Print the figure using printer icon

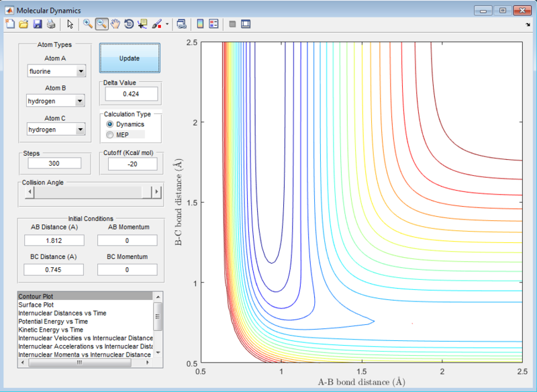click(51, 24)
